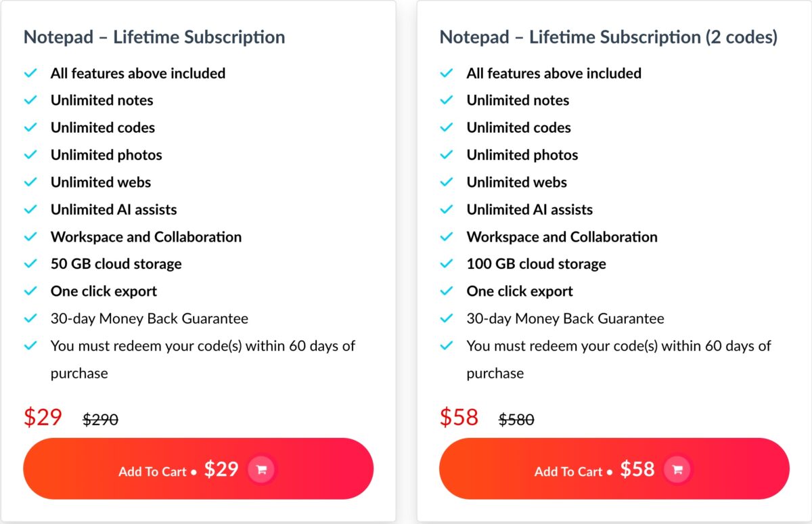Click cart icon on $29 button

click(262, 469)
